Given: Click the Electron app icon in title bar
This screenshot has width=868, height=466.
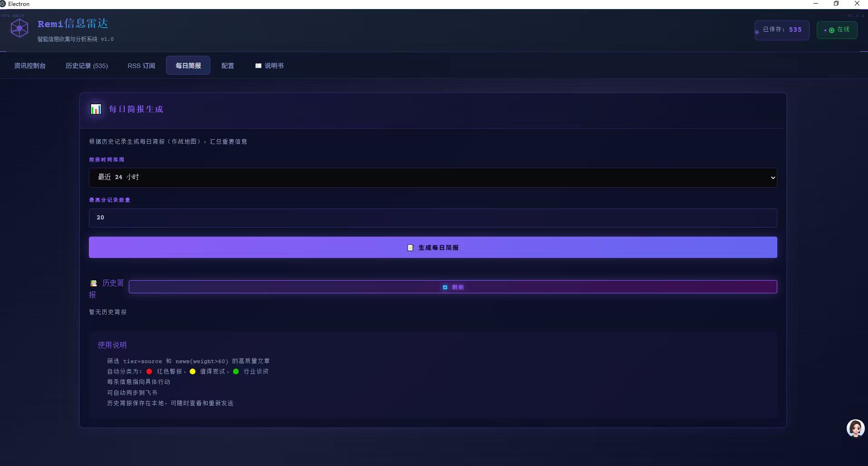Looking at the screenshot, I should point(3,4).
